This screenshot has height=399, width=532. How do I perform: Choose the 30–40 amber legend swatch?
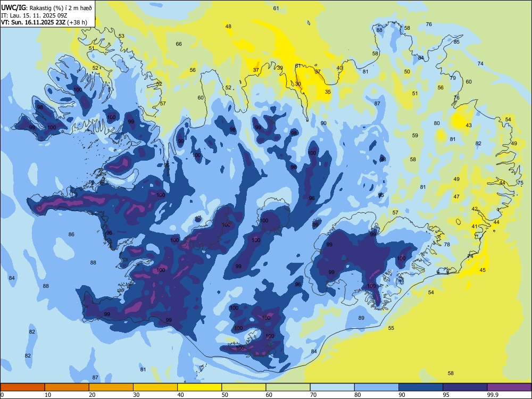[x=155, y=387]
